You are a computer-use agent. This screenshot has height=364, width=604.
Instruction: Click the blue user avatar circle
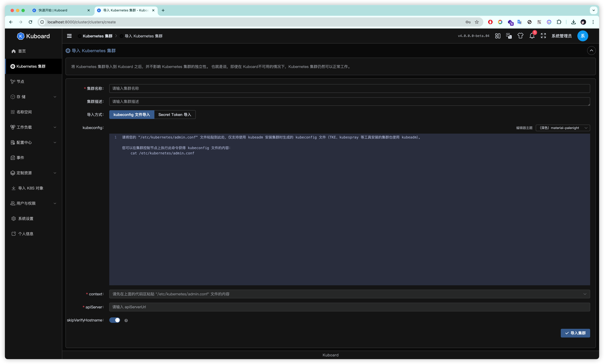pos(583,36)
